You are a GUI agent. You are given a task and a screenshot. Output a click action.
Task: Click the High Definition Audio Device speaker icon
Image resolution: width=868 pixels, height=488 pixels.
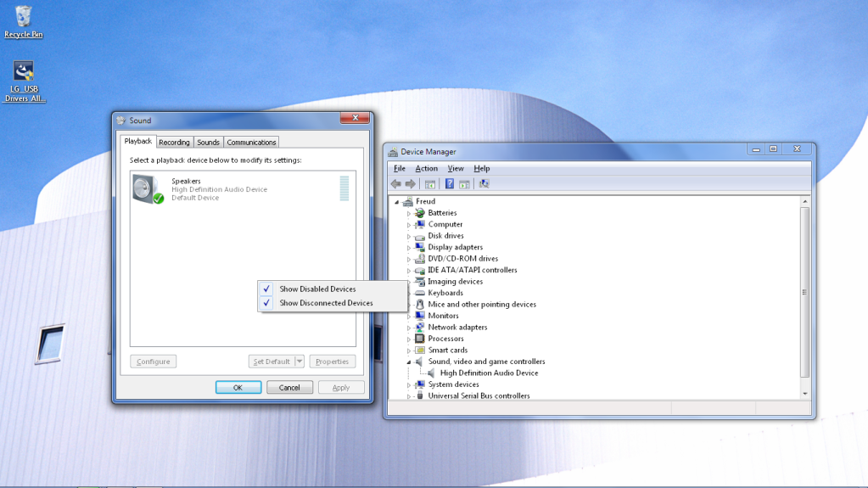click(432, 373)
